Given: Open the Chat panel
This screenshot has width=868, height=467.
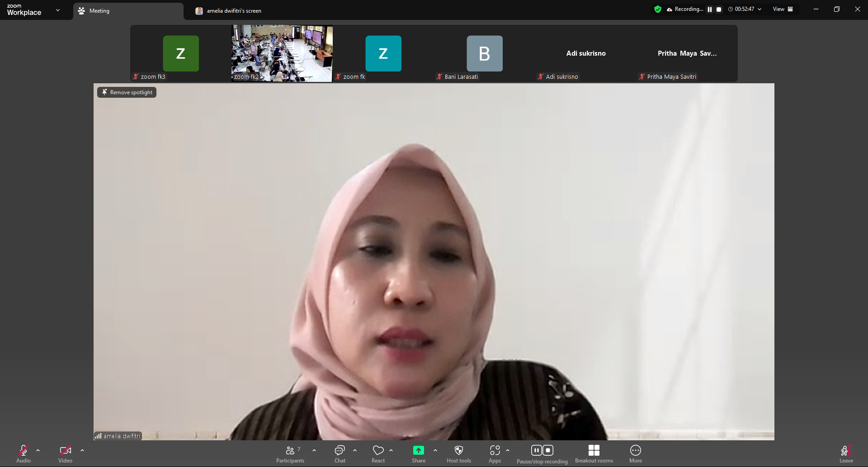Looking at the screenshot, I should [340, 454].
